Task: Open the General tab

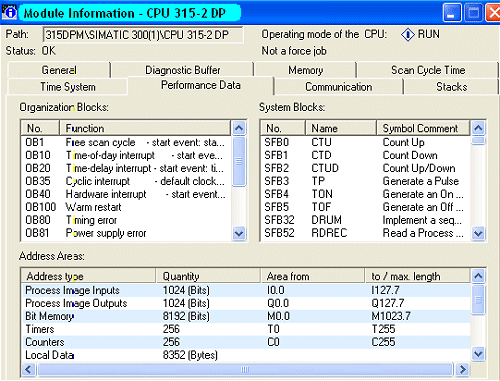Action: [x=59, y=70]
